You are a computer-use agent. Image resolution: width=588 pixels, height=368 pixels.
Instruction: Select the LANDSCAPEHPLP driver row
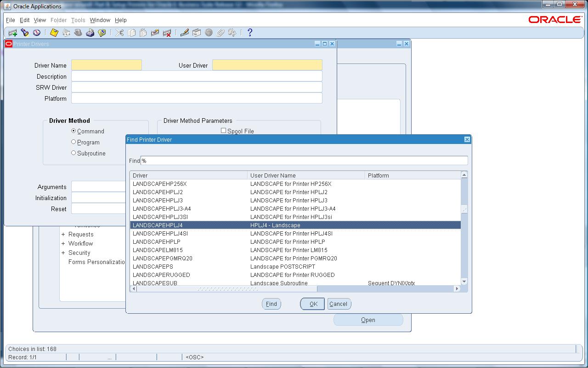296,242
